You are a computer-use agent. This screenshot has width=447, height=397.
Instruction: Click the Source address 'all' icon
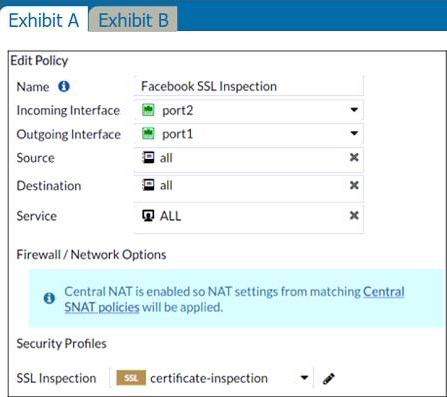click(148, 158)
